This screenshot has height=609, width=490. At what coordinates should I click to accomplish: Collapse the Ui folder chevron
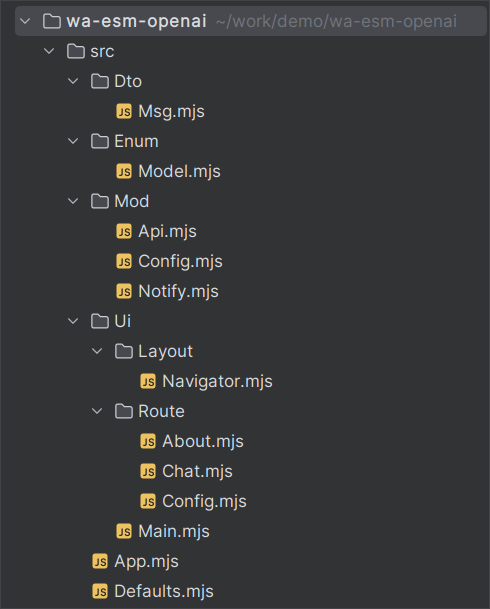coord(73,321)
